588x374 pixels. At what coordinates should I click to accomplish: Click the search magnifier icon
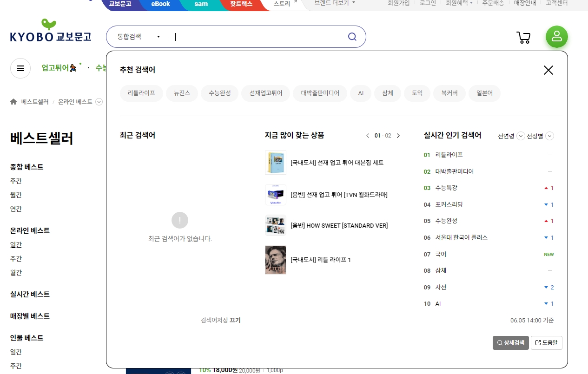[x=352, y=36]
